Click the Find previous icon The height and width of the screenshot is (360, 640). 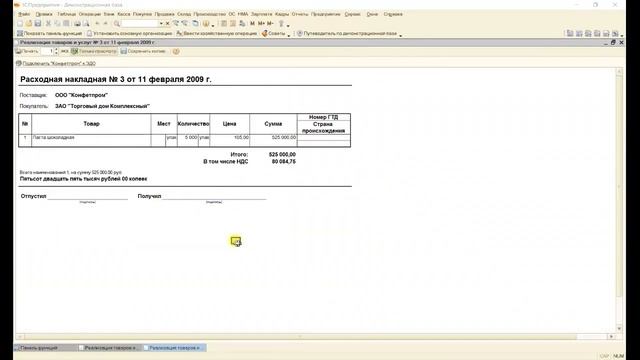coord(185,24)
